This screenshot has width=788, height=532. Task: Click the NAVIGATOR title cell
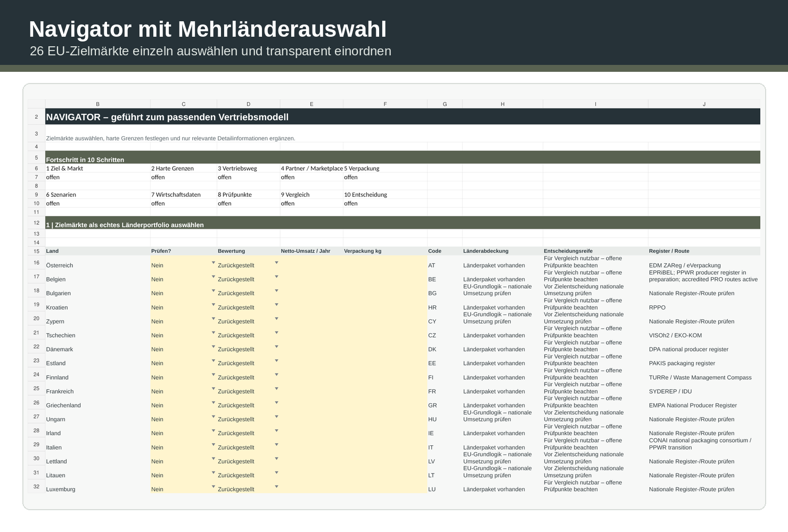coord(403,117)
